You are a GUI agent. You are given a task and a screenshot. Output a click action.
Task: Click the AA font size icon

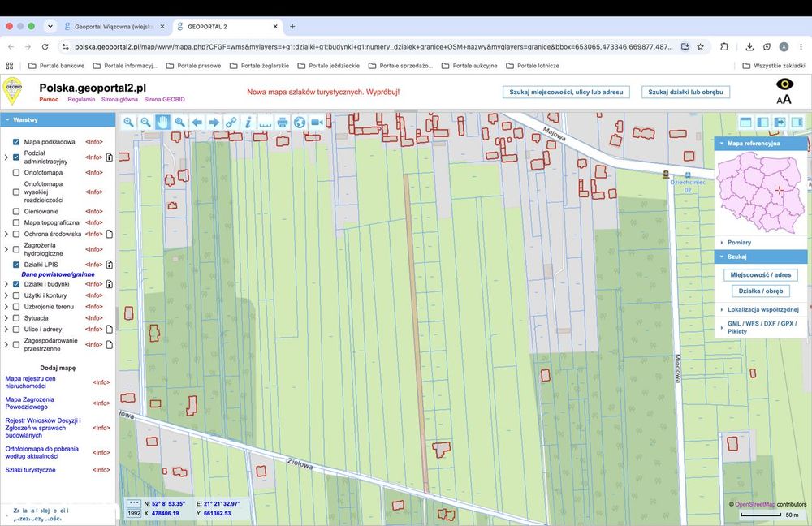784,99
